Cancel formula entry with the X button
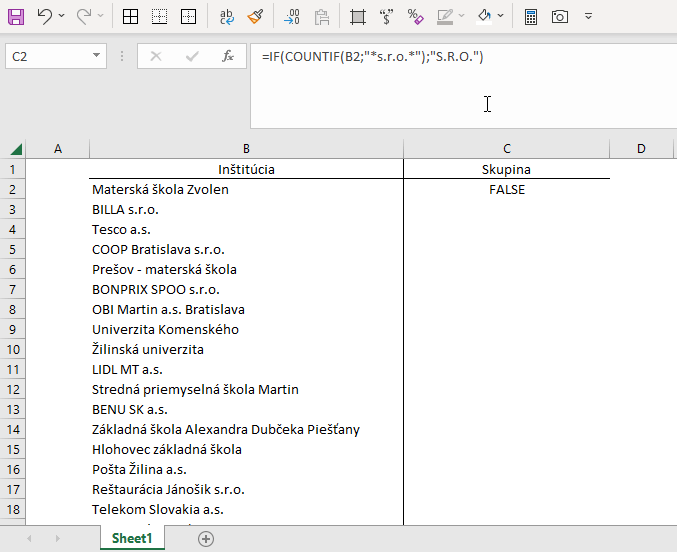The width and height of the screenshot is (677, 552). tap(156, 56)
